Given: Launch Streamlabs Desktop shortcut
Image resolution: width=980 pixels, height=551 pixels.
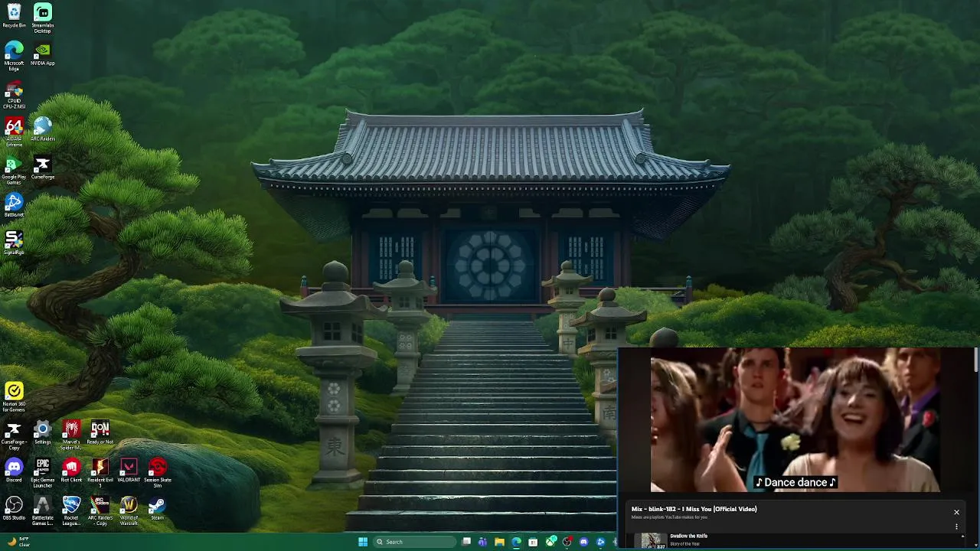Looking at the screenshot, I should click(43, 18).
